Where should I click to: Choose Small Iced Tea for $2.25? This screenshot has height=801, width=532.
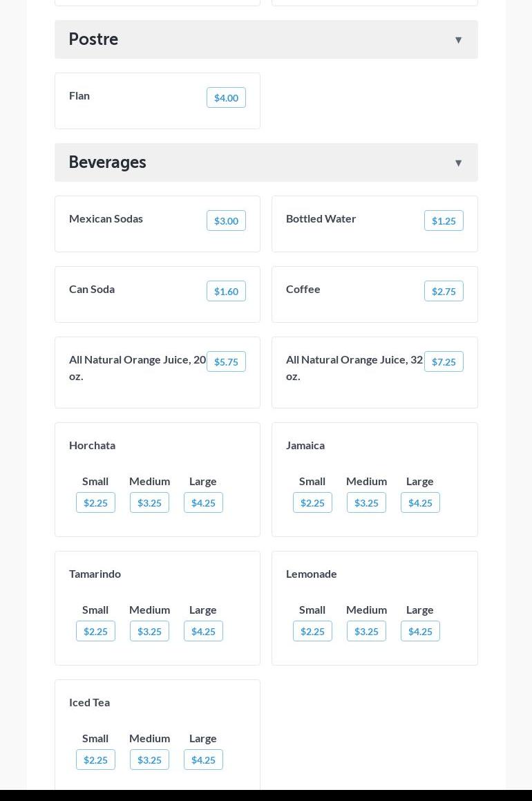pyautogui.click(x=95, y=760)
